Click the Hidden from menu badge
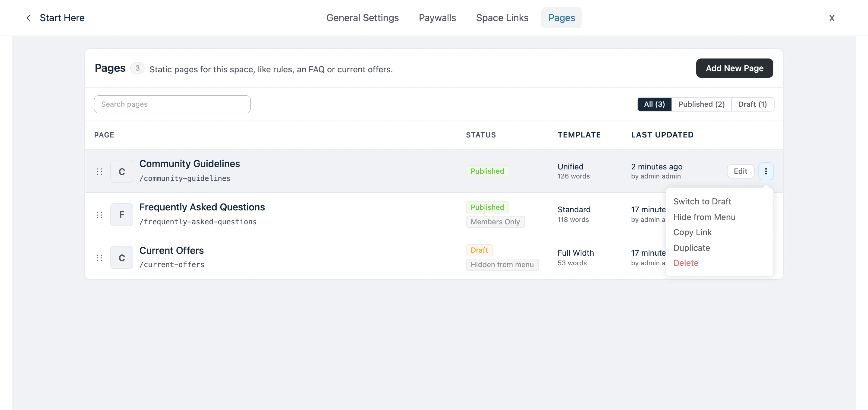Viewport: 868px width, 410px height. click(502, 265)
